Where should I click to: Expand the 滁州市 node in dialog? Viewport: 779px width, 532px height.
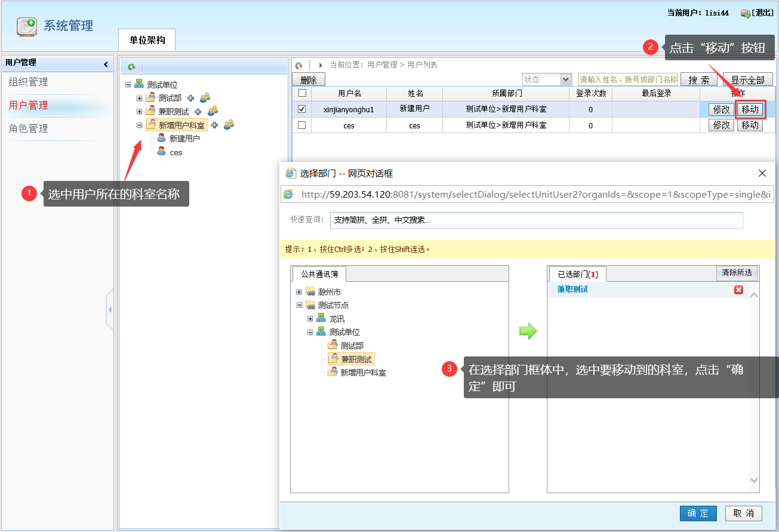[299, 292]
